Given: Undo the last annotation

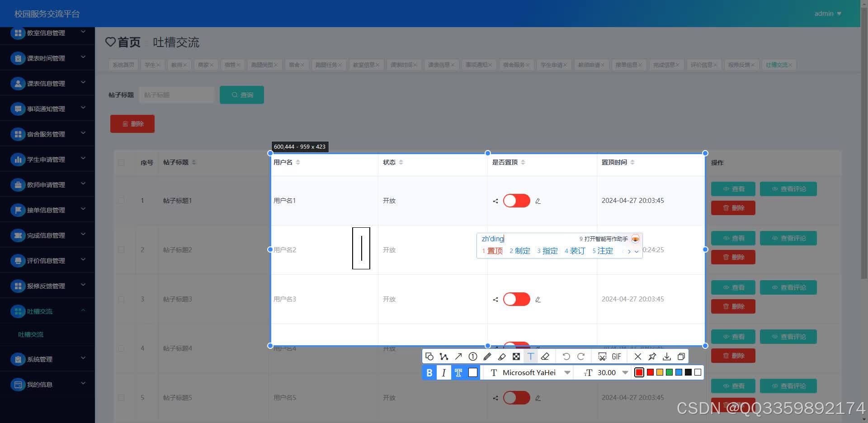Looking at the screenshot, I should pyautogui.click(x=566, y=357).
